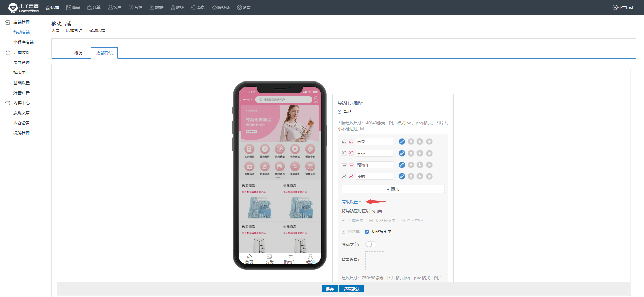Click the 背景设置 image upload box
Viewport: 644px width, 297px height.
375,261
